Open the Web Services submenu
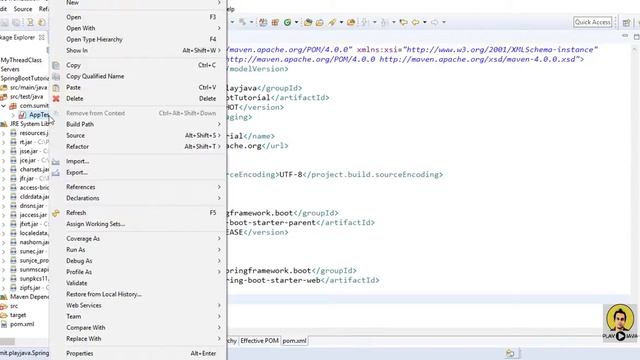Image resolution: width=640 pixels, height=360 pixels. coord(138,305)
